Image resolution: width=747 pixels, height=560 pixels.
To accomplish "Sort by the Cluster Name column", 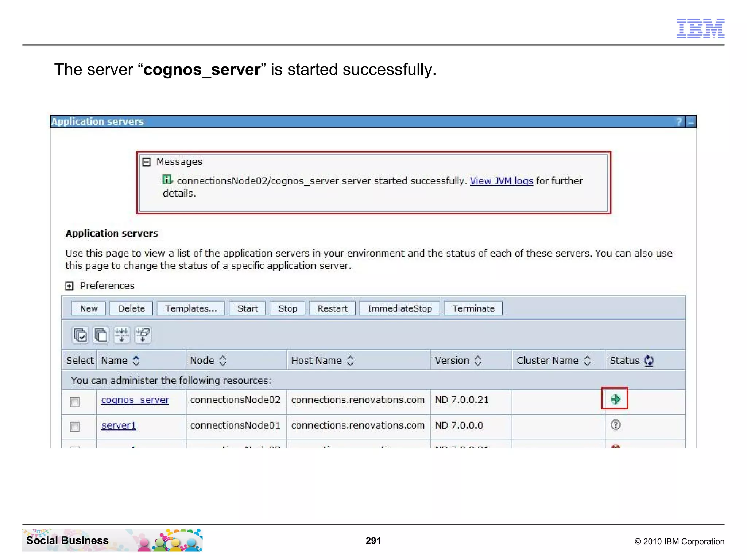I will click(587, 361).
